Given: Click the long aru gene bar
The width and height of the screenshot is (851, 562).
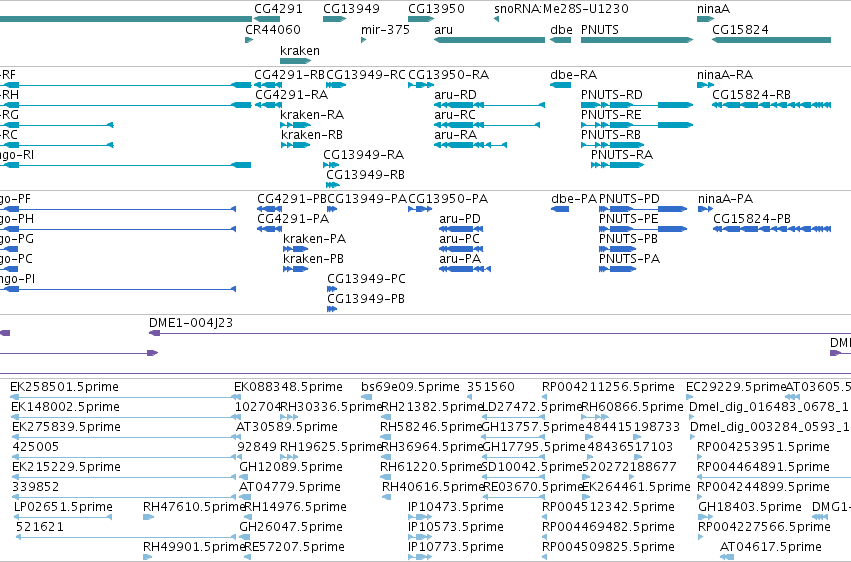Looking at the screenshot, I should (489, 40).
